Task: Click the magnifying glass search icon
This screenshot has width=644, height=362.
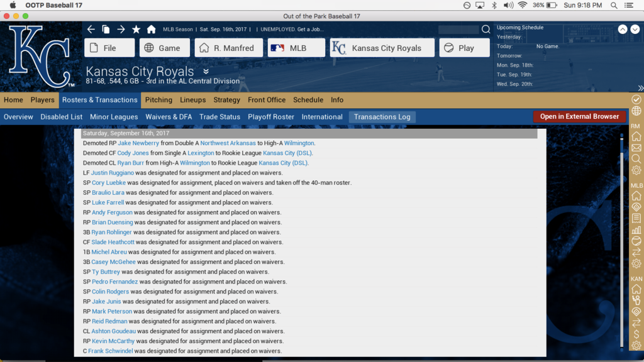Action: click(486, 30)
